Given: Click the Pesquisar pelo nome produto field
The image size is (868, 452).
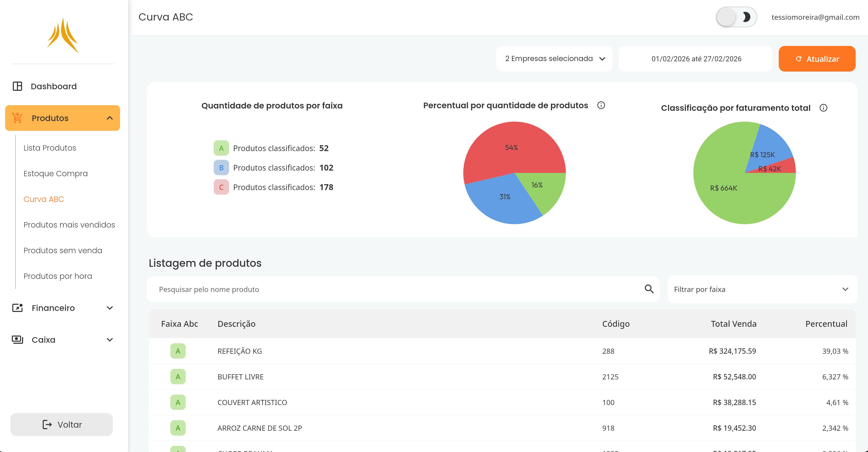Looking at the screenshot, I should tap(371, 289).
